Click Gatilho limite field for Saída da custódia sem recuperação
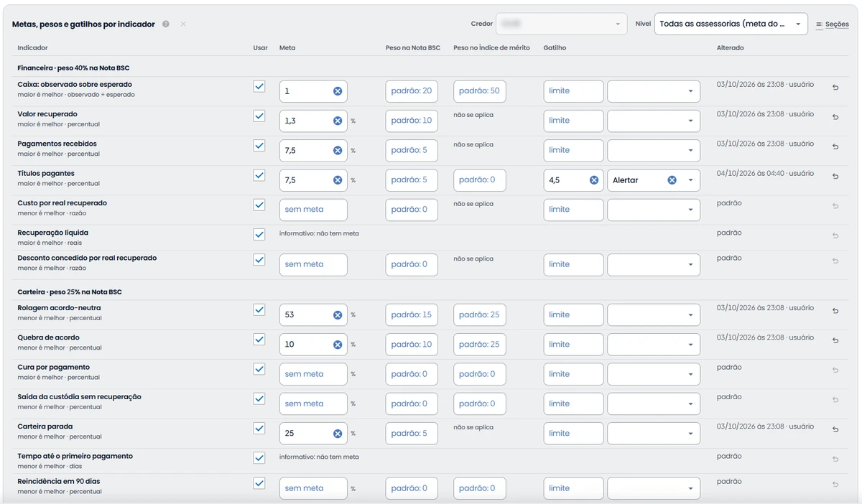 (x=574, y=404)
